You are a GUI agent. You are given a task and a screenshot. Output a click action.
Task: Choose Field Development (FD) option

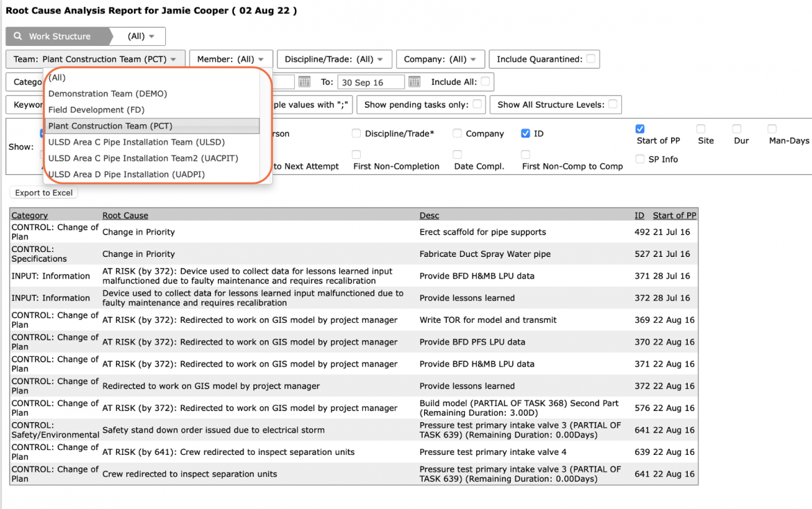click(152, 109)
